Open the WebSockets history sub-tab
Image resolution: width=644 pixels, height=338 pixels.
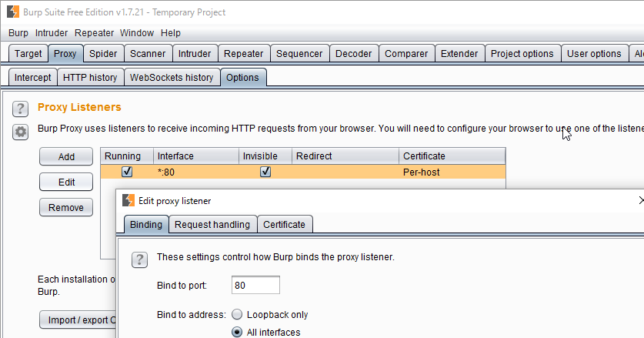click(x=172, y=77)
